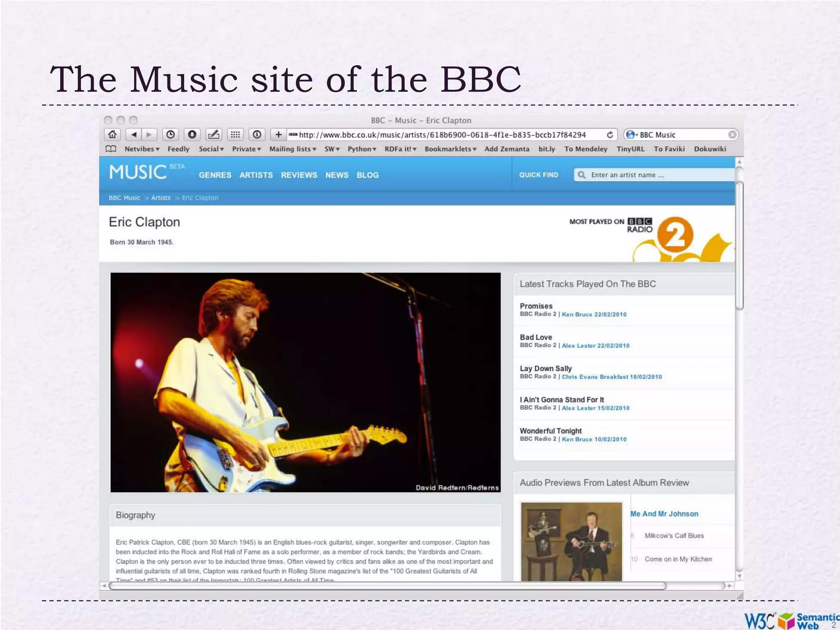Expand the Netvibes bookmarks dropdown

(x=142, y=149)
